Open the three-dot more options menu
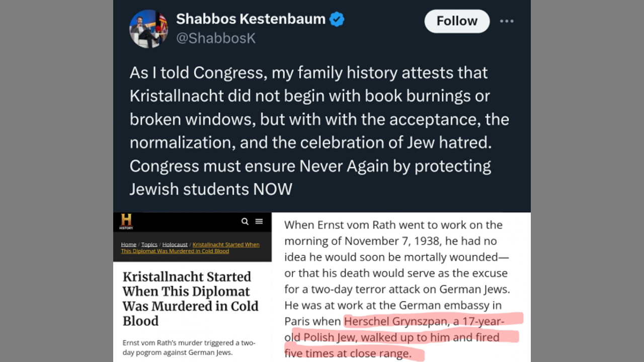The image size is (644, 362). pos(507,21)
